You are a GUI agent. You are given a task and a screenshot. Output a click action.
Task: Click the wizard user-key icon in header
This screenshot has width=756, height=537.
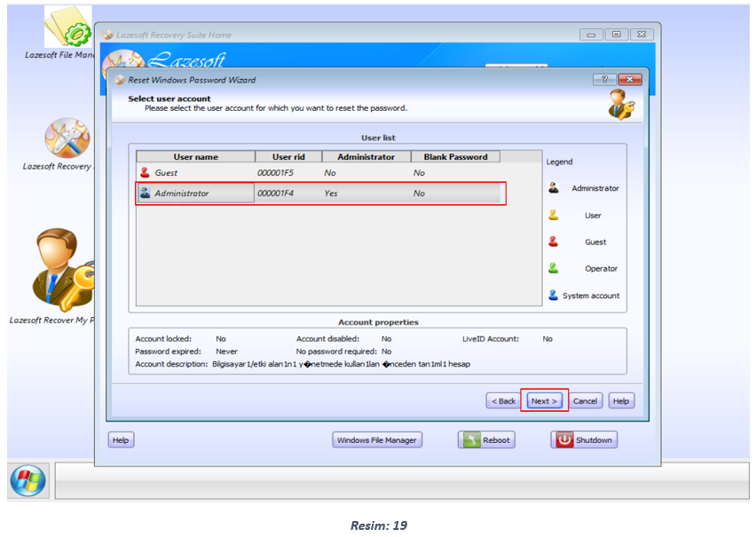[x=620, y=105]
